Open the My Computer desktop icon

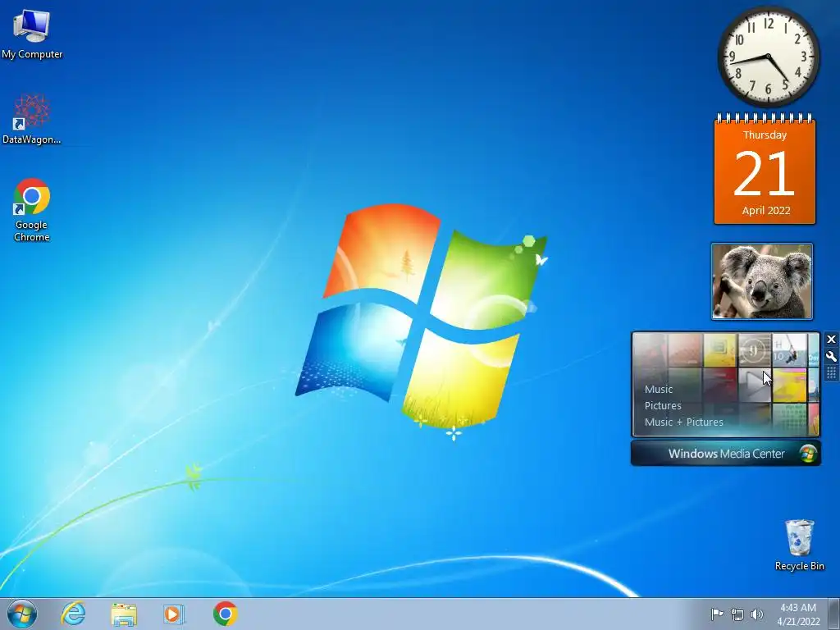[x=32, y=34]
